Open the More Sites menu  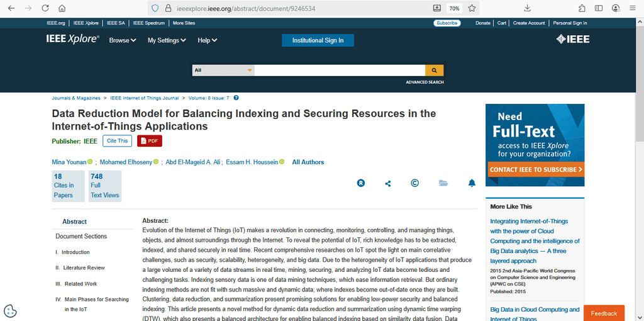pyautogui.click(x=184, y=23)
